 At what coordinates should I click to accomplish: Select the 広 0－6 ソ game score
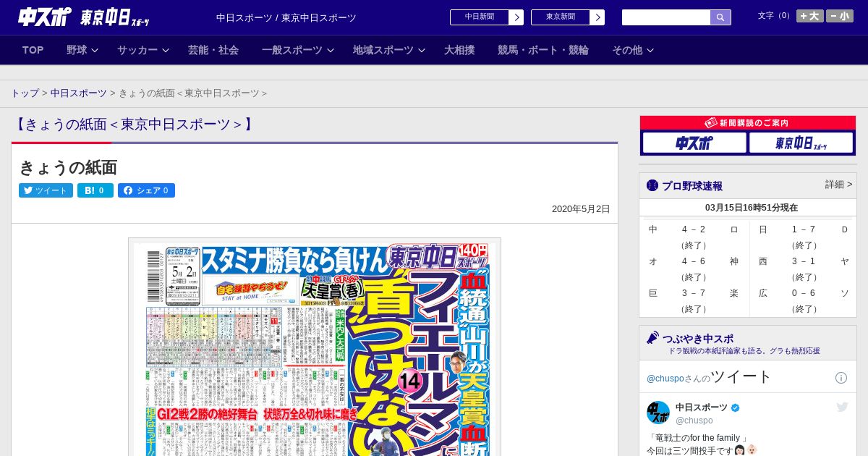coord(804,300)
